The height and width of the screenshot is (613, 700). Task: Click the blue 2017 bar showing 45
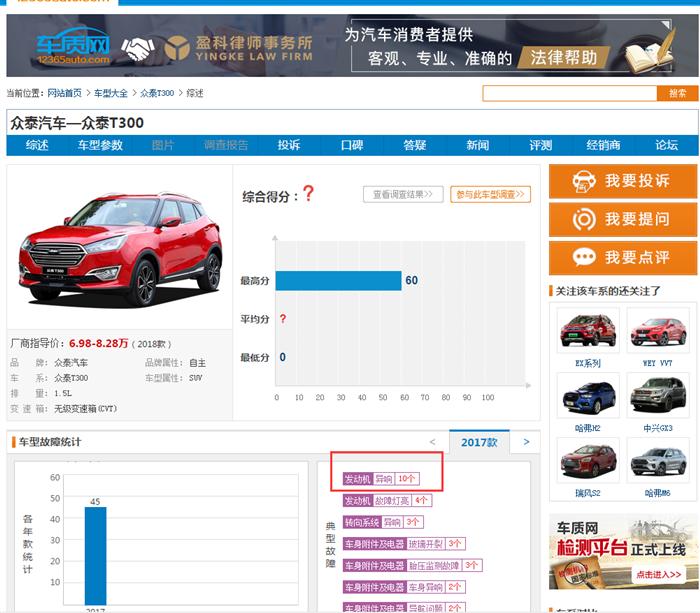coord(96,556)
